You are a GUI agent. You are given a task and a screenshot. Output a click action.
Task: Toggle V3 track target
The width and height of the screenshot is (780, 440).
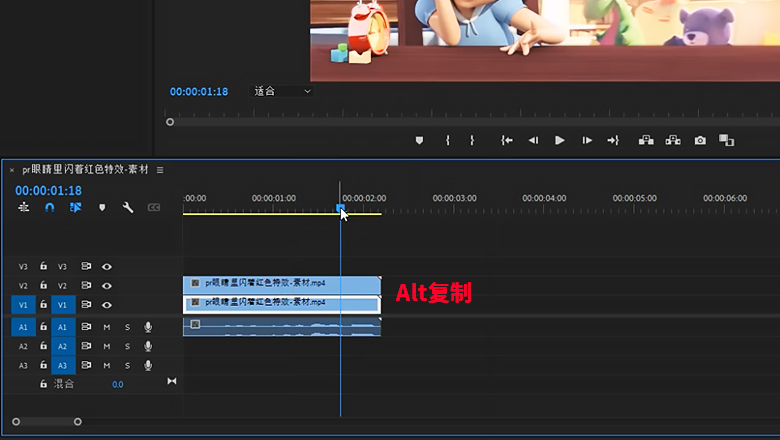click(62, 266)
